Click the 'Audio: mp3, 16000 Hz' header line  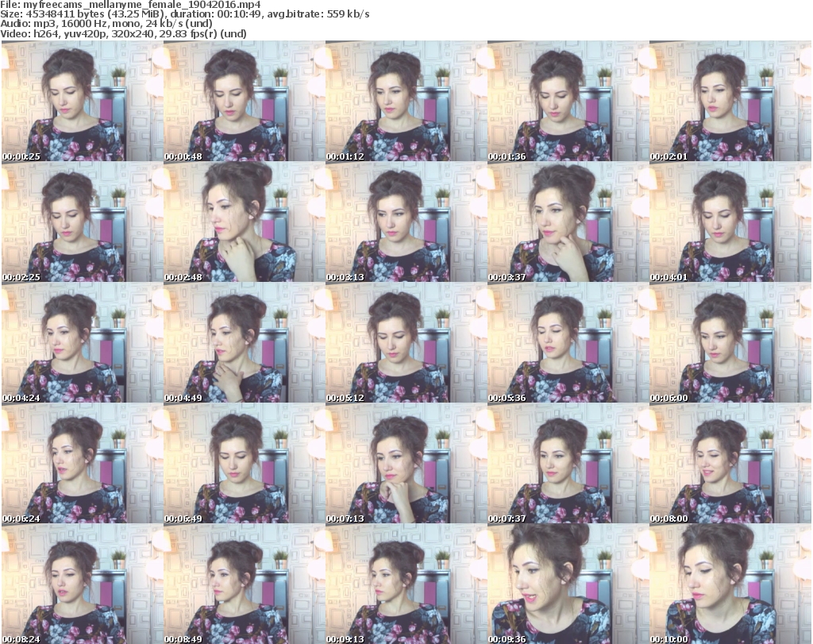(x=106, y=24)
